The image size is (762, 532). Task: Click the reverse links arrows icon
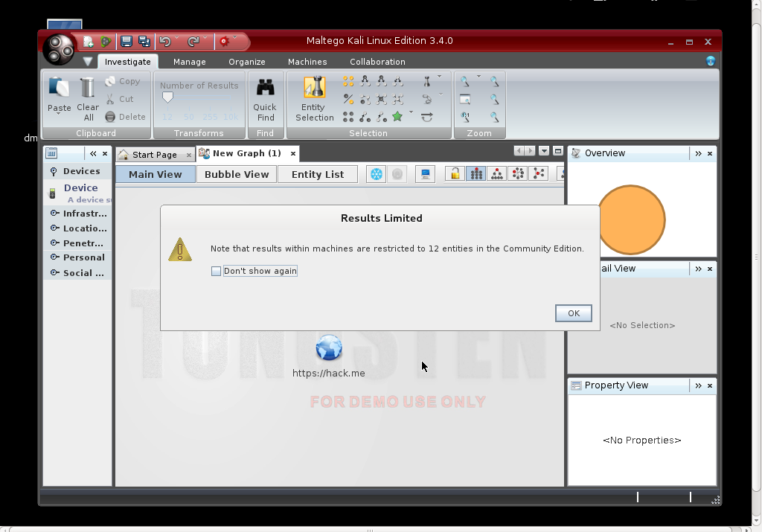coord(426,117)
